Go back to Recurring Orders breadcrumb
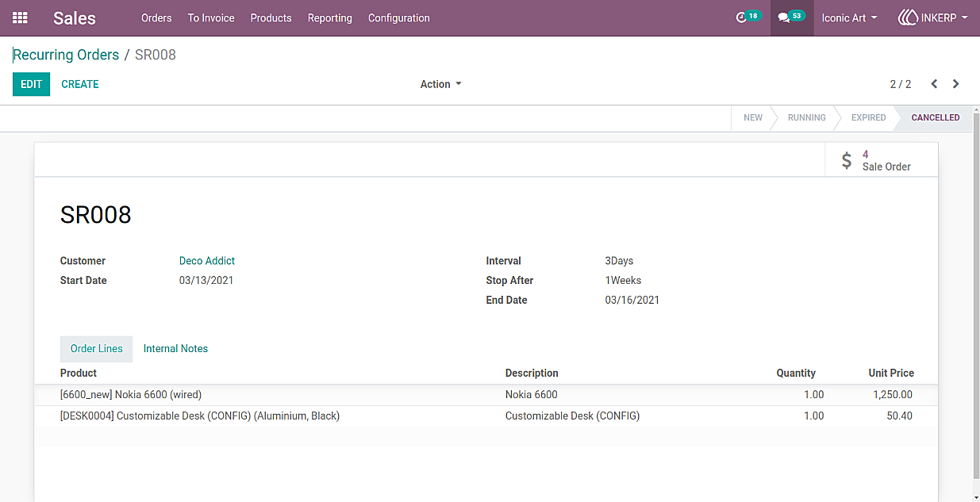980x502 pixels. pyautogui.click(x=66, y=55)
